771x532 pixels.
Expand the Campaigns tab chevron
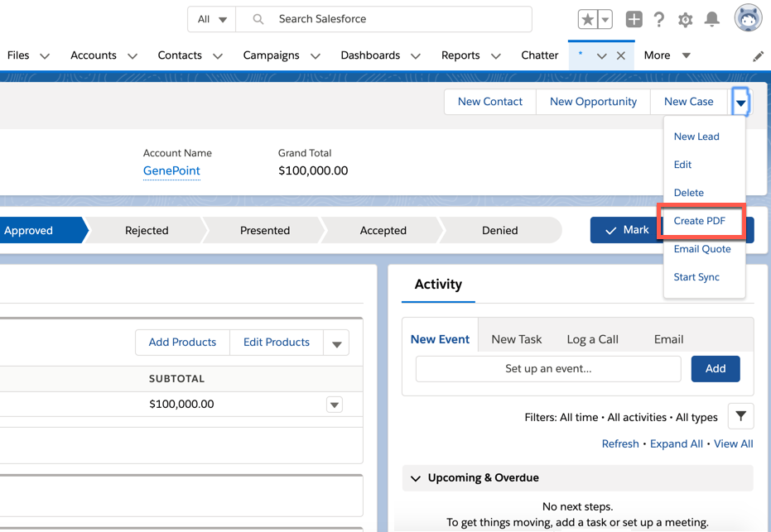[x=316, y=56]
